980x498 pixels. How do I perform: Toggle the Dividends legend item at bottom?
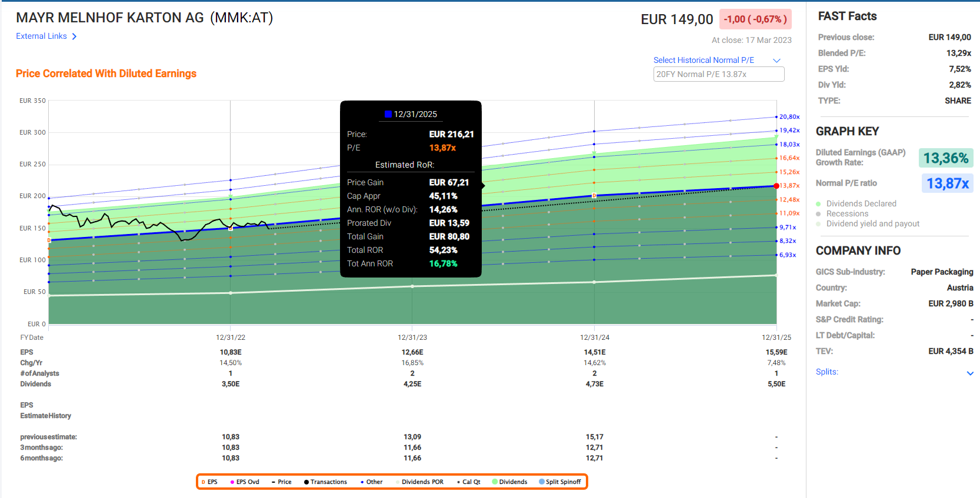(x=512, y=482)
